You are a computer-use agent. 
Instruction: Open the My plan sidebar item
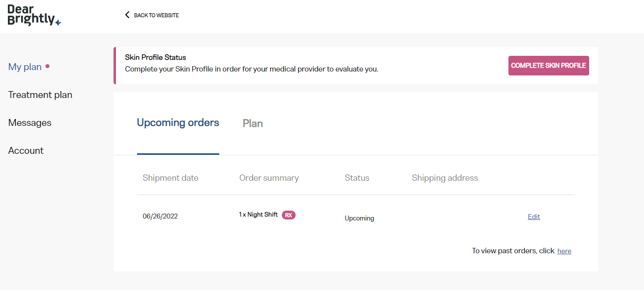pos(25,67)
